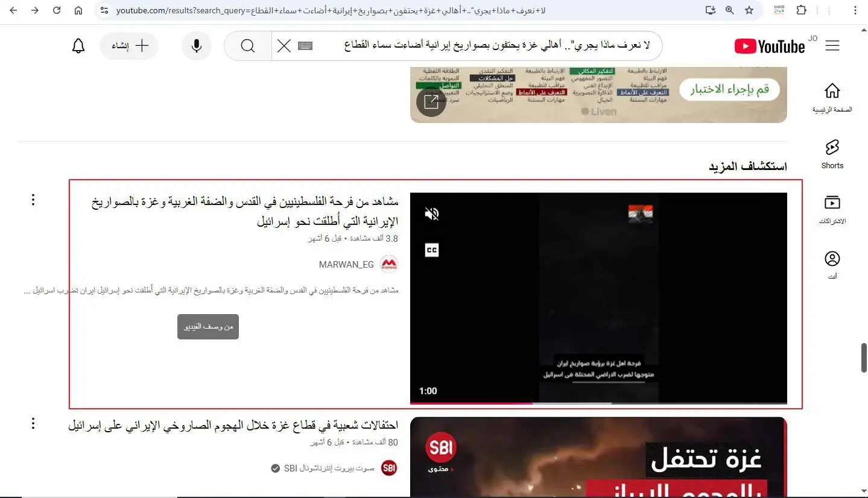Open Shorts from the sidebar
Image resolution: width=868 pixels, height=498 pixels.
click(832, 153)
